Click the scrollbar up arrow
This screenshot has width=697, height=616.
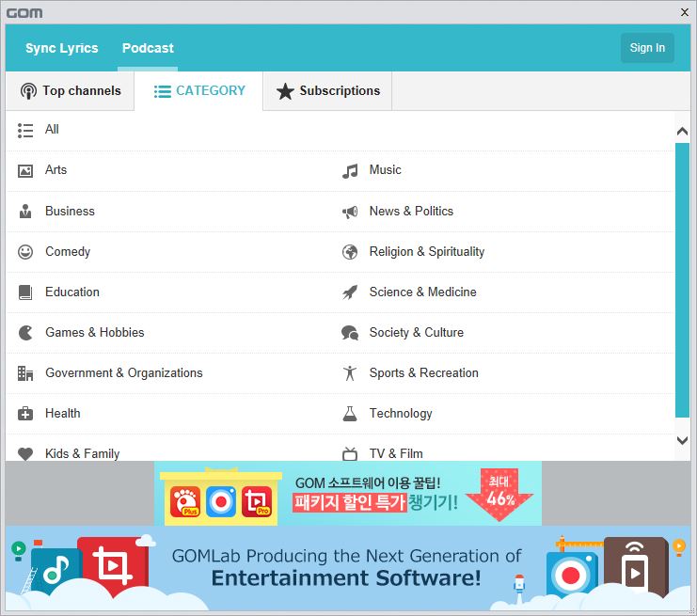click(682, 131)
